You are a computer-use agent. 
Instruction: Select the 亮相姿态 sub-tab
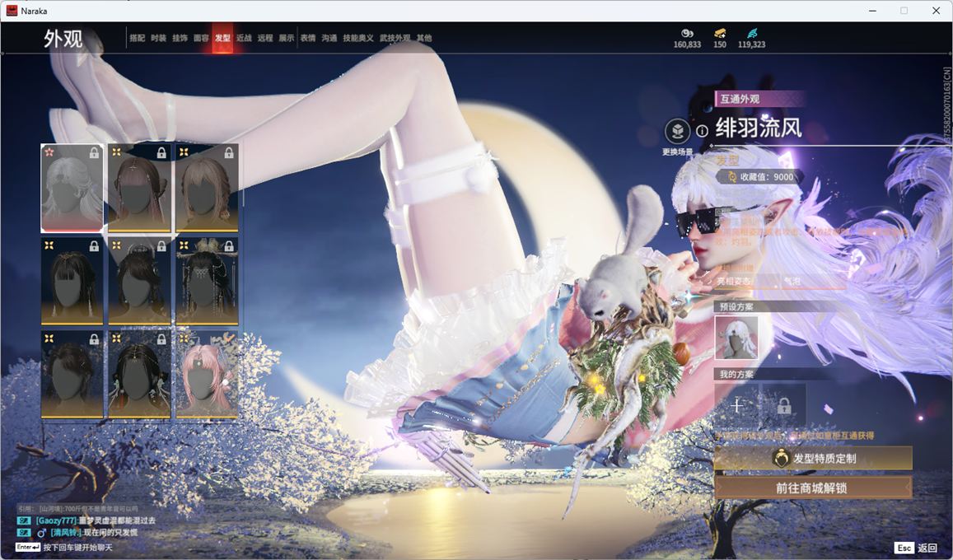pos(734,281)
